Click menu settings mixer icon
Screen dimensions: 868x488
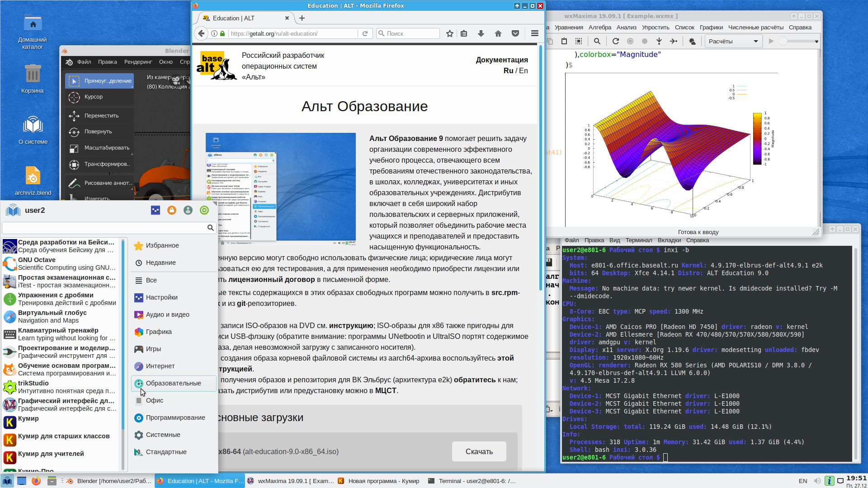coord(156,210)
